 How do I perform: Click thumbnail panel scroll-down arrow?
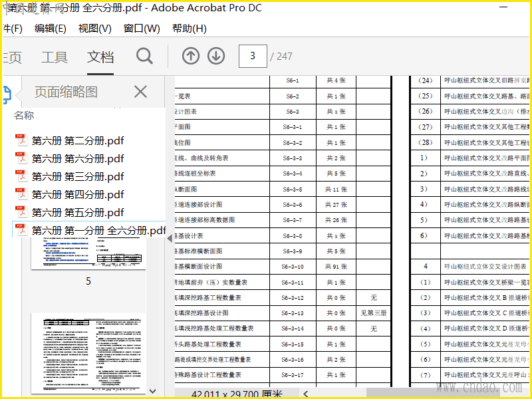coord(152,391)
